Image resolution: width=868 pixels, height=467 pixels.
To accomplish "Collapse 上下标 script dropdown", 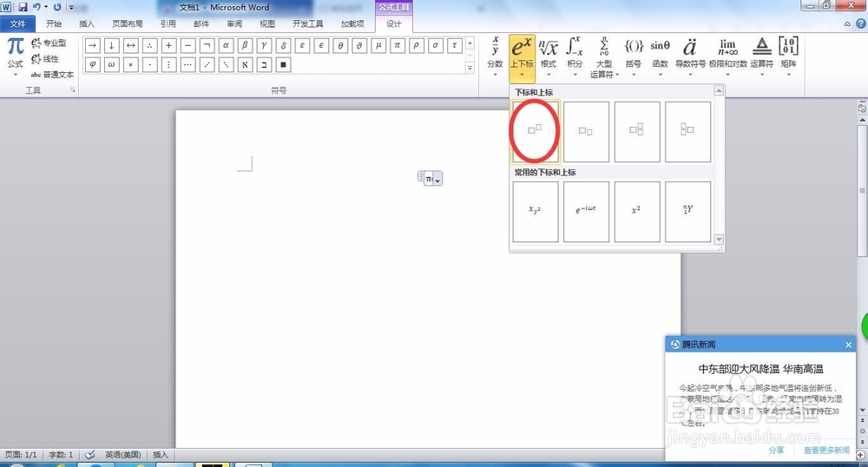I will tap(522, 57).
